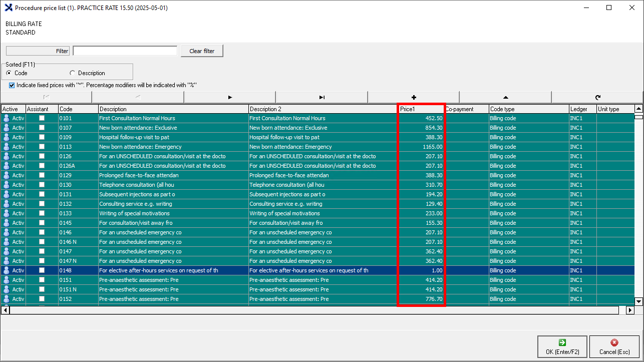Click the Price1 column header
Viewport: 644px width, 362px height.
click(x=421, y=109)
